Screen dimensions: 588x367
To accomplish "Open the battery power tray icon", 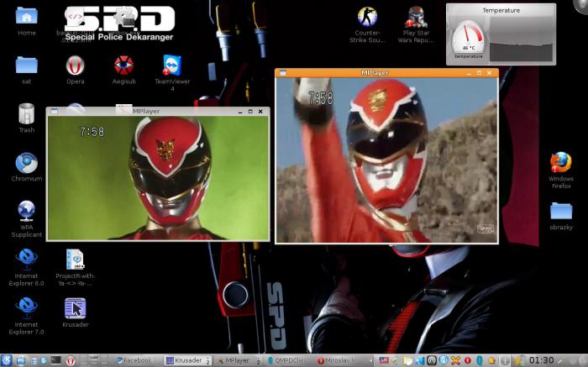I will pyautogui.click(x=519, y=360).
